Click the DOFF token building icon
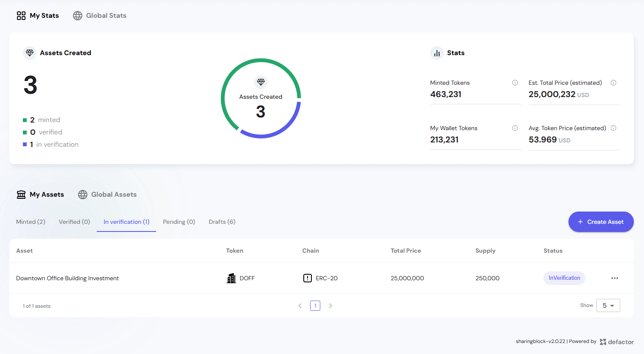 click(231, 278)
